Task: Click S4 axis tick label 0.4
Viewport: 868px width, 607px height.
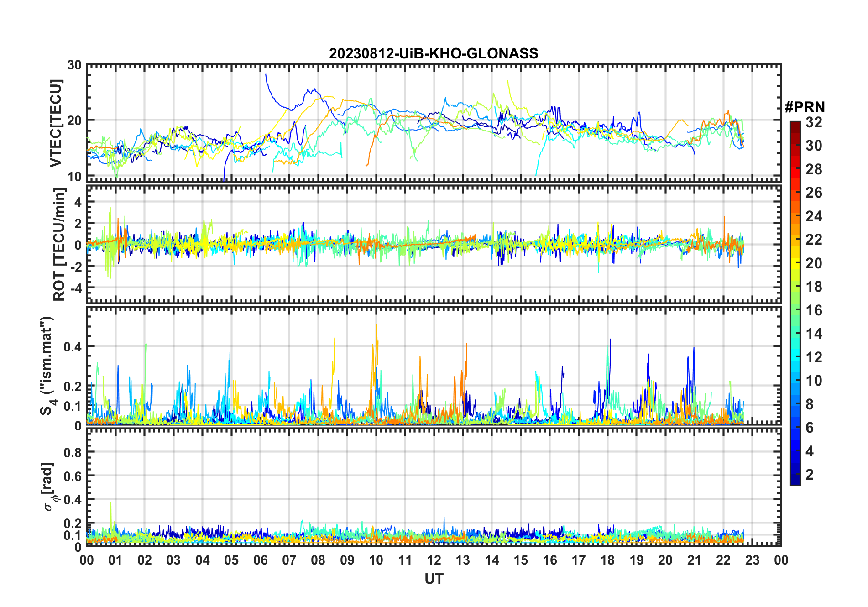Action: (x=73, y=346)
